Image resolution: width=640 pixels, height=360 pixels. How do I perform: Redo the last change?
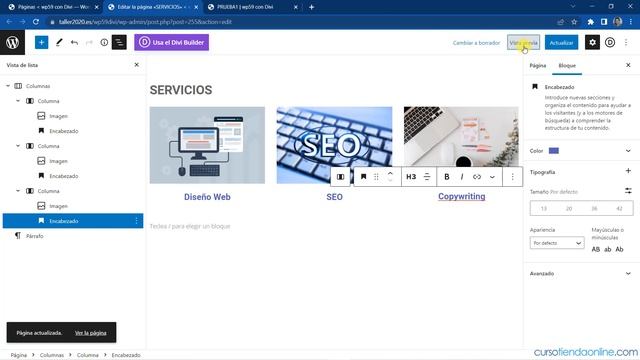pos(89,42)
